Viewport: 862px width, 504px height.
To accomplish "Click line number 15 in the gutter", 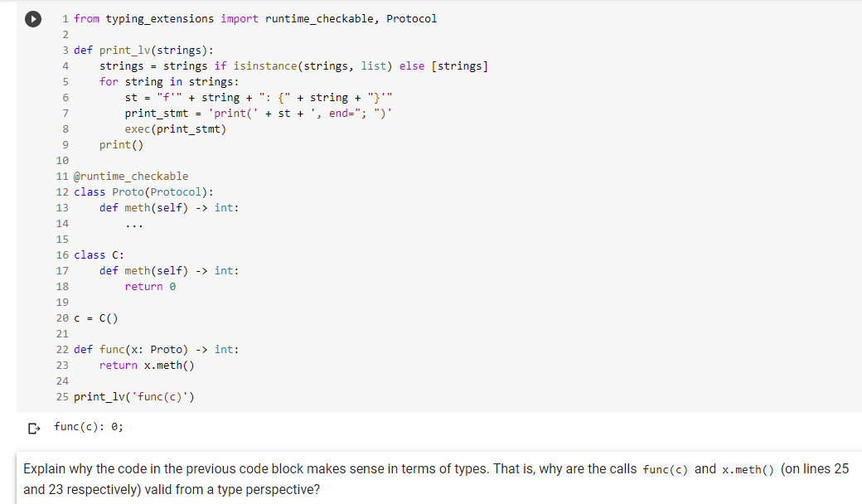I will pos(62,239).
